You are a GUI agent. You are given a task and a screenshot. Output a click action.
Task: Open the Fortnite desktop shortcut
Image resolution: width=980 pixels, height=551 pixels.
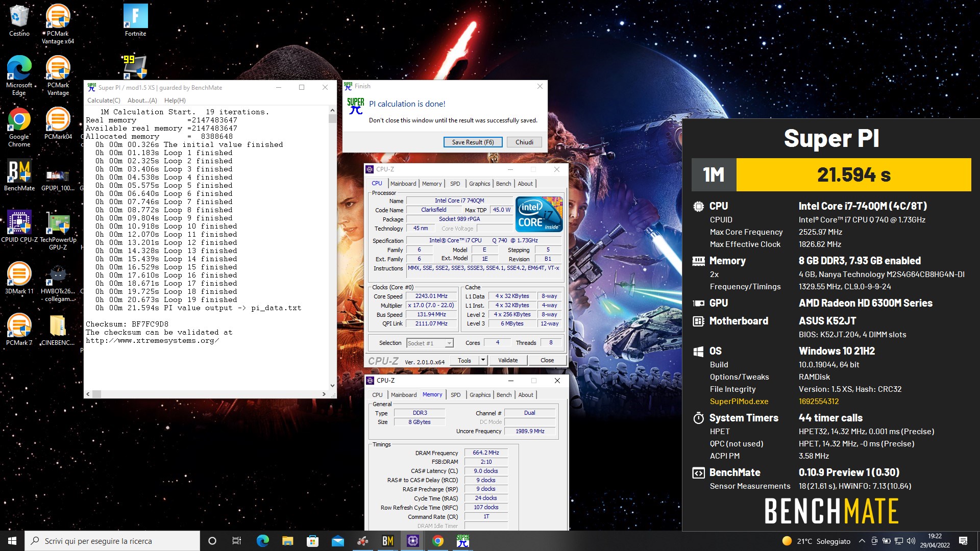coord(135,20)
